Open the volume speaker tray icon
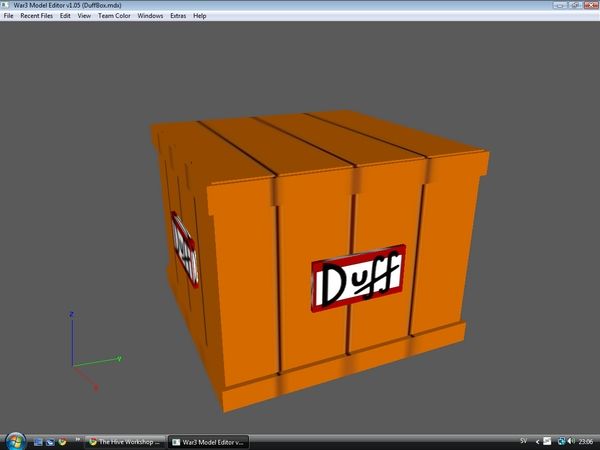 click(571, 442)
